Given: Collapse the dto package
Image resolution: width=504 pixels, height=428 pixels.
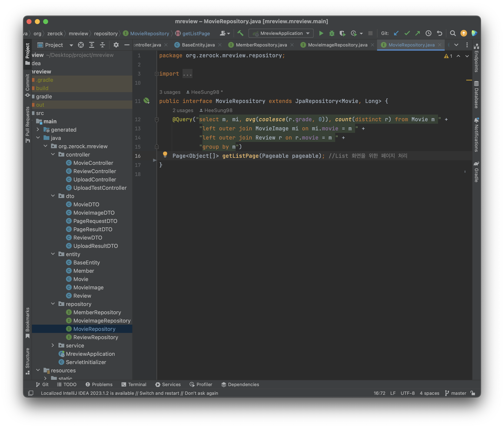Looking at the screenshot, I should pyautogui.click(x=53, y=196).
